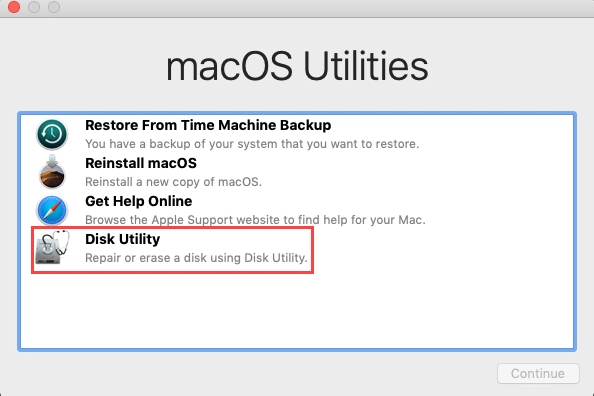Click the grayed-out minimize window button
This screenshot has height=396, width=594.
pyautogui.click(x=34, y=6)
